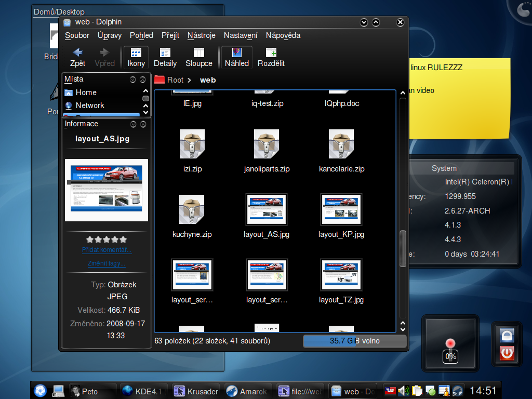Select the layout_KP.jpg thumbnail

341,209
